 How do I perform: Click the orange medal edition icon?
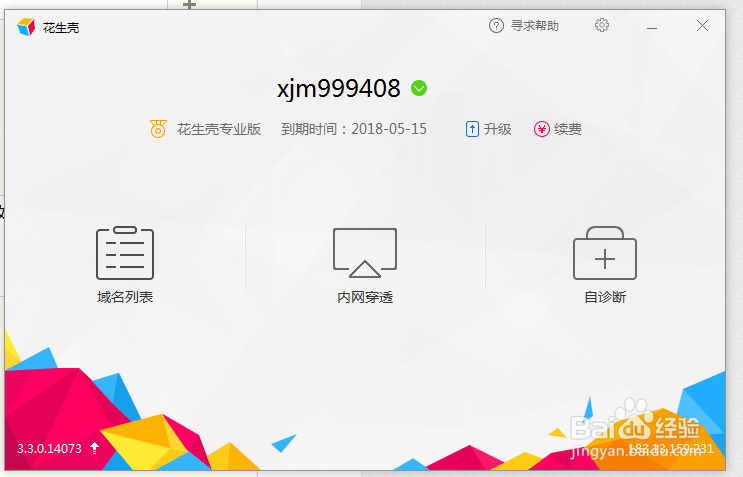(158, 129)
